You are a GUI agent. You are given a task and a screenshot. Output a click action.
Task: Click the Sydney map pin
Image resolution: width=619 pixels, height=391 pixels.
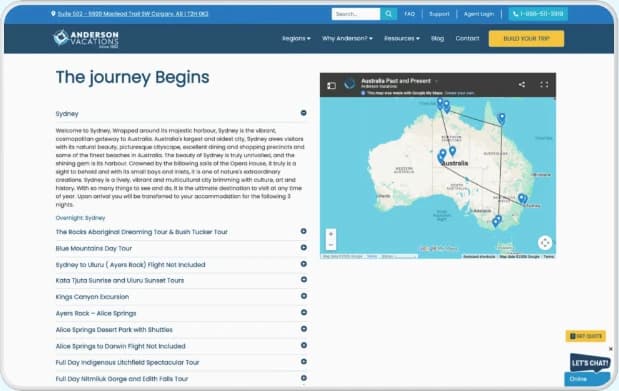[522, 198]
